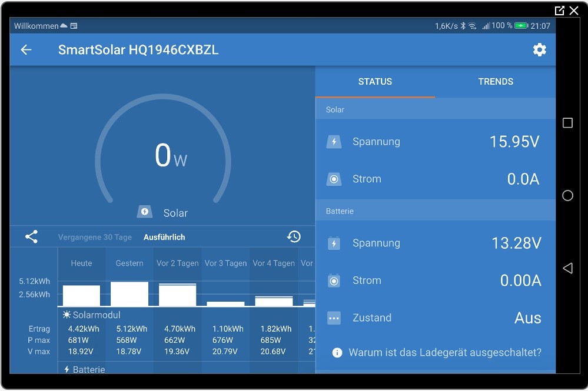Click the battery current value 0.00A
Image resolution: width=588 pixels, height=391 pixels.
click(520, 280)
